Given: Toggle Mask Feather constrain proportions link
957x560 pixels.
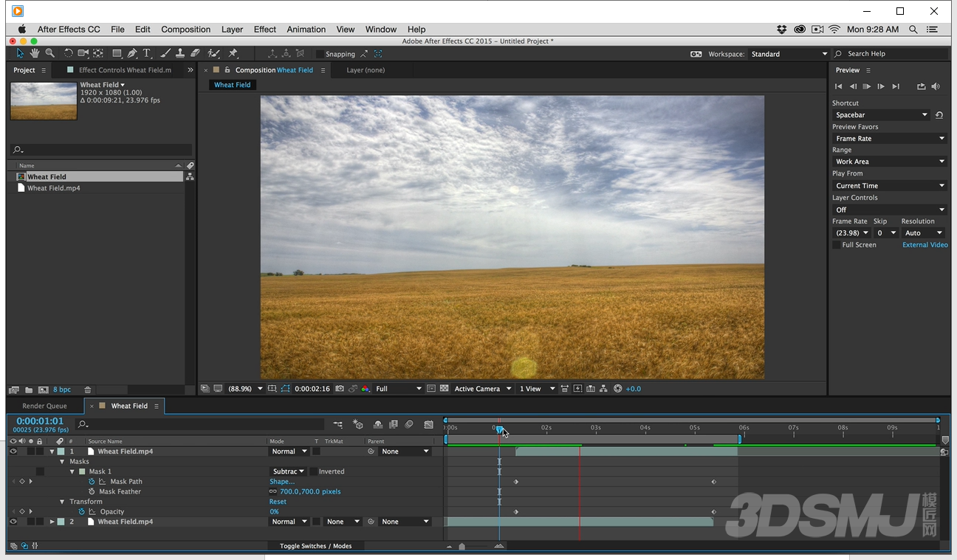Looking at the screenshot, I should (x=273, y=491).
